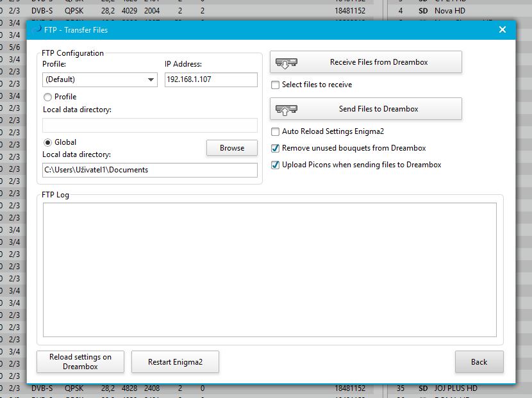Select the Profile radio button

[x=47, y=97]
